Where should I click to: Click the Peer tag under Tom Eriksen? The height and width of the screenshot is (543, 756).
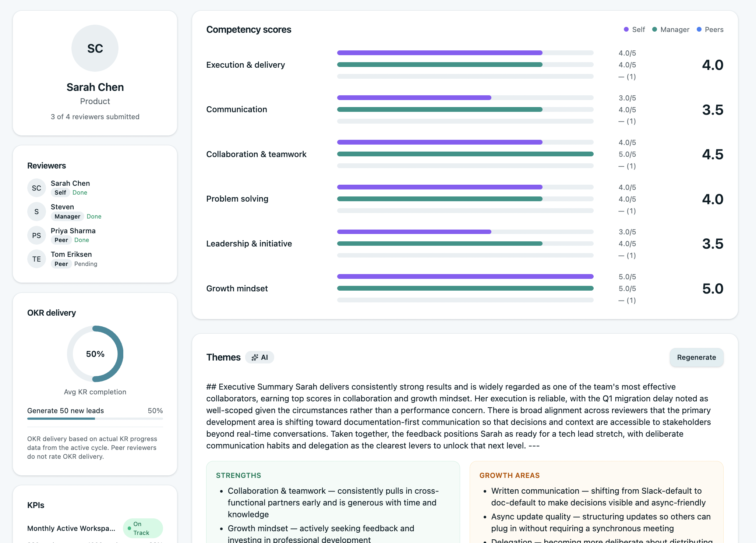point(61,264)
